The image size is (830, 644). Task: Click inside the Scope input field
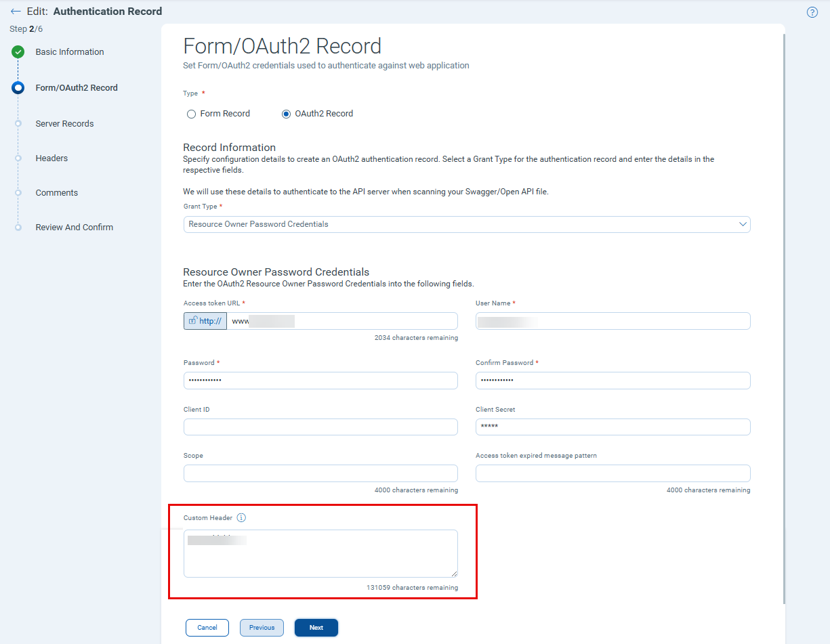pyautogui.click(x=320, y=473)
